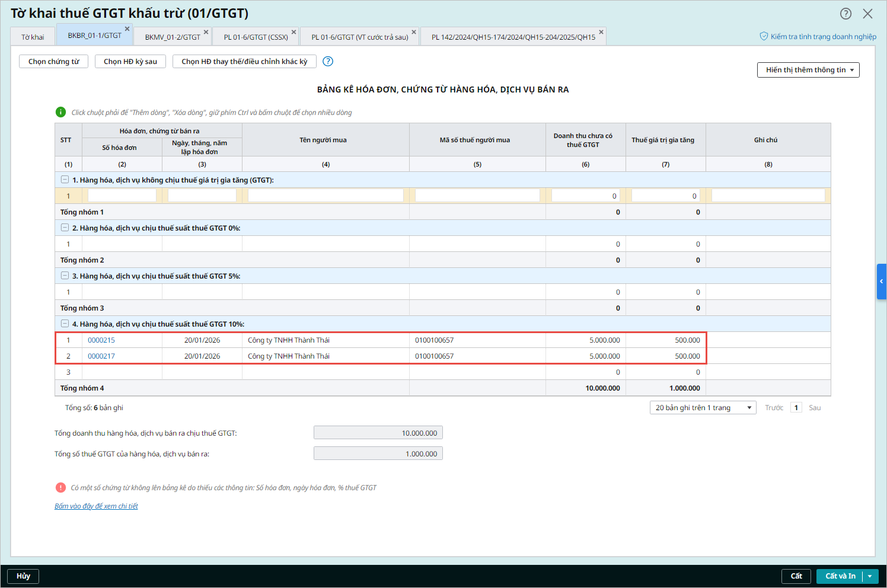Close the PL 01-6/GTGT (CSSX) tab

point(293,32)
